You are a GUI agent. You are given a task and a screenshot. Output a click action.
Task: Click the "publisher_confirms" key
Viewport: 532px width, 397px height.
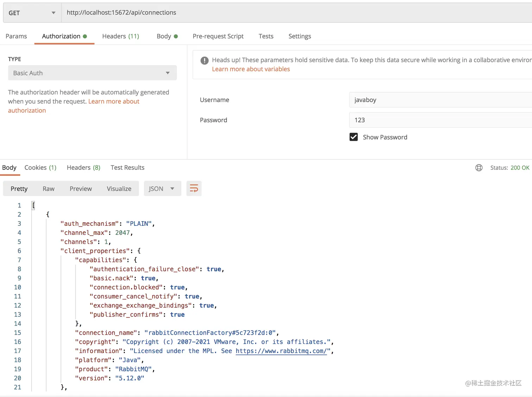pos(126,315)
